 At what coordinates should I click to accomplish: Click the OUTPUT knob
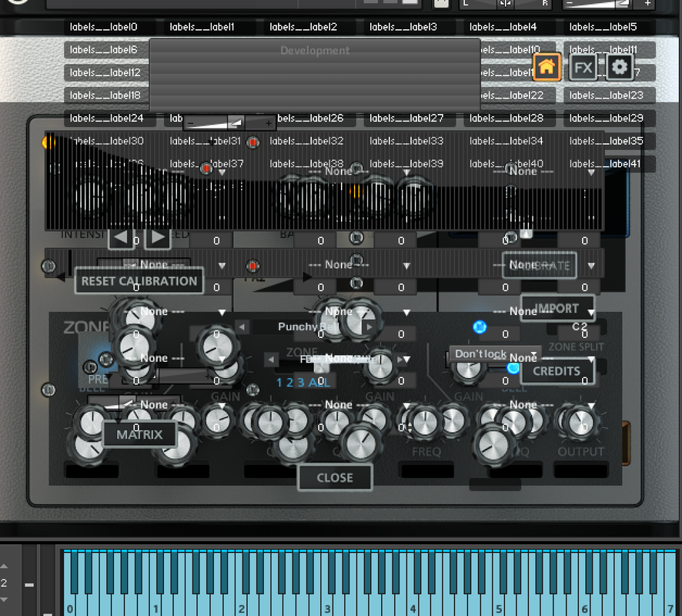coord(580,422)
